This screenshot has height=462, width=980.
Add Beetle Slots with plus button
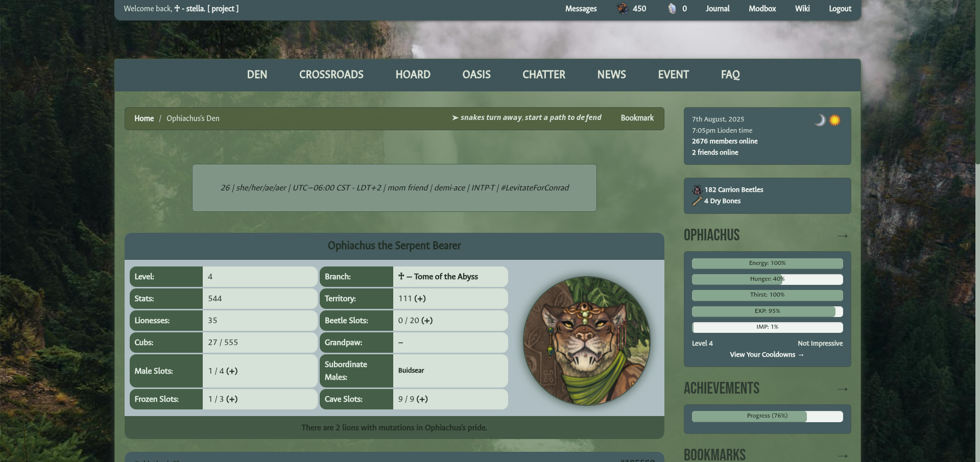pos(427,321)
